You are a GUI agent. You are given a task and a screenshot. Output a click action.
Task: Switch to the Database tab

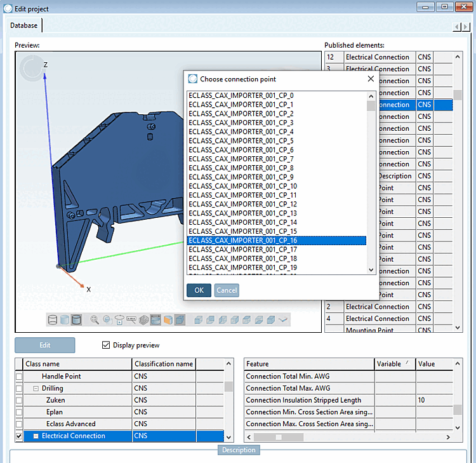[x=23, y=25]
